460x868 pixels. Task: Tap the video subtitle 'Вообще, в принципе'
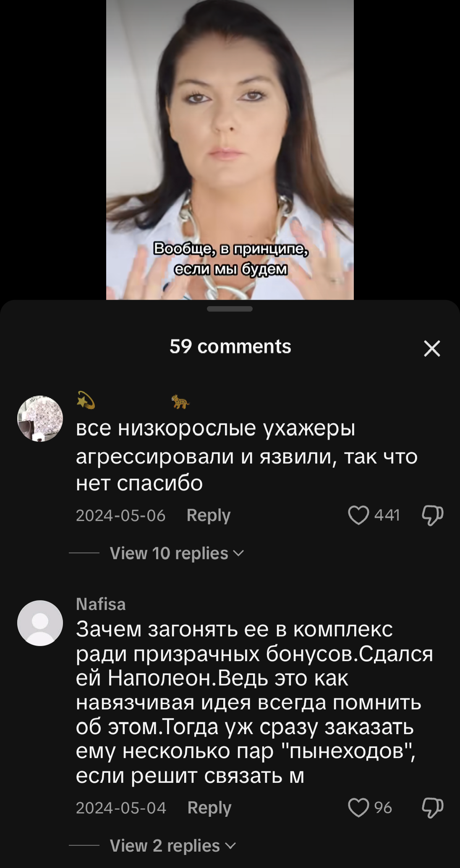click(x=231, y=248)
